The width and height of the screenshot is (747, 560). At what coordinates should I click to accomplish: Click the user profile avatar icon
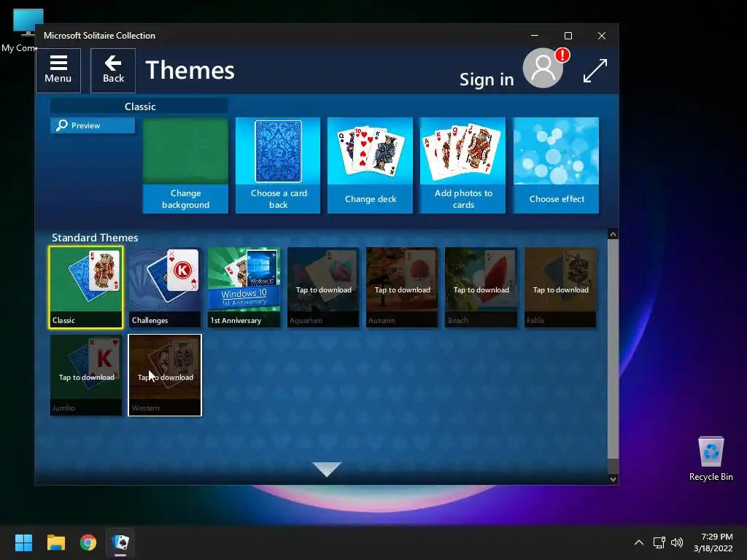543,69
